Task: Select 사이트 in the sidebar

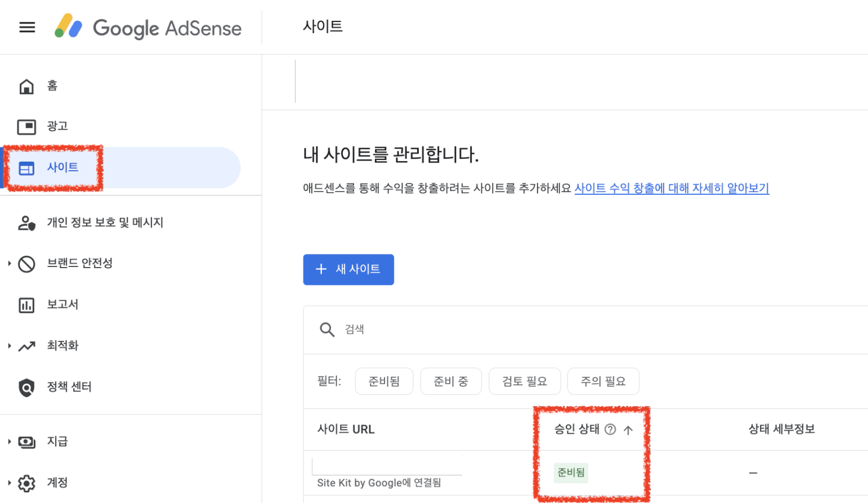Action: (x=62, y=168)
